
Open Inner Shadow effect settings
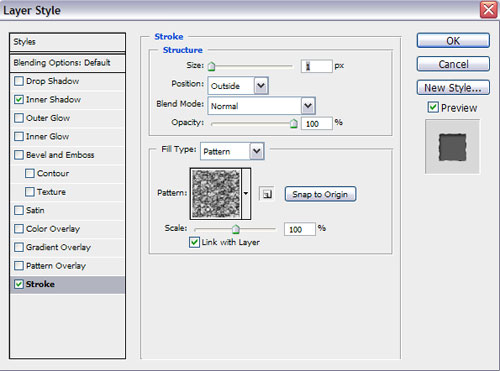(53, 99)
